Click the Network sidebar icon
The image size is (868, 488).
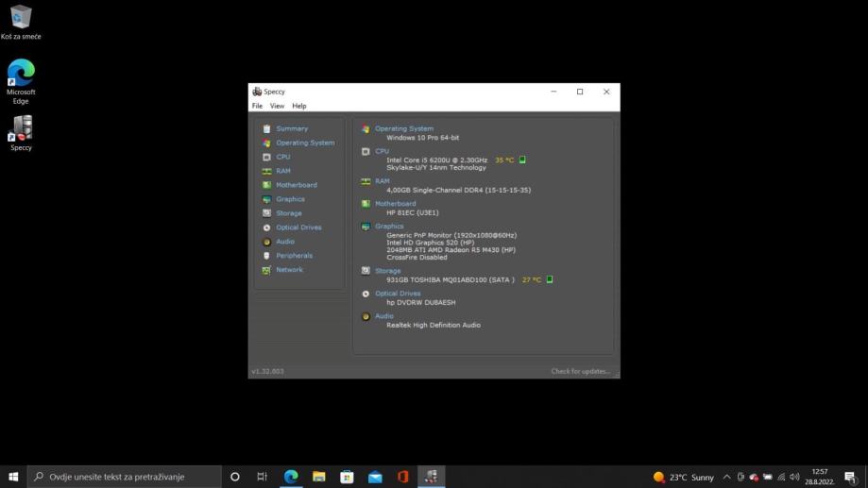266,270
